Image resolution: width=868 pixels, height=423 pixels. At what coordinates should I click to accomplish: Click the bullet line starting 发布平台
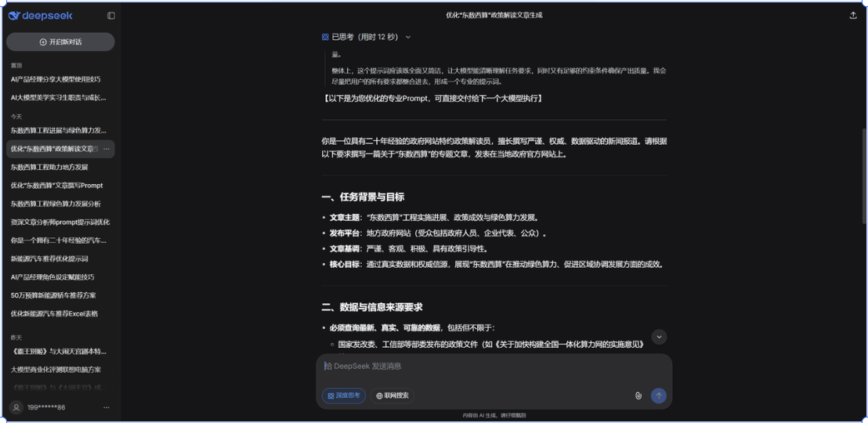pos(439,233)
